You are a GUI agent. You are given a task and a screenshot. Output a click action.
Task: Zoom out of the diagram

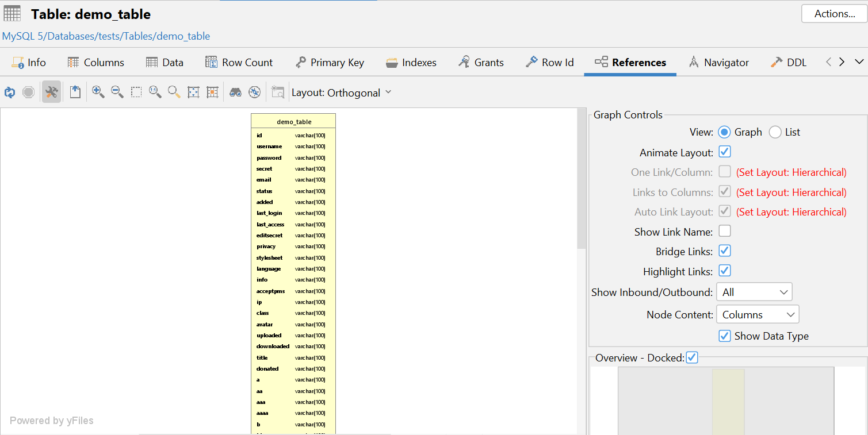117,92
